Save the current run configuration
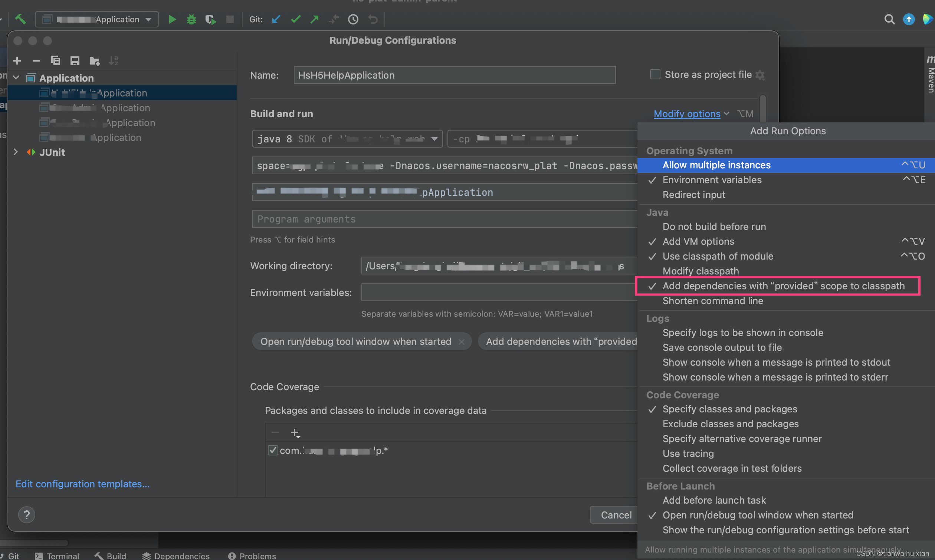This screenshot has height=560, width=935. (75, 60)
